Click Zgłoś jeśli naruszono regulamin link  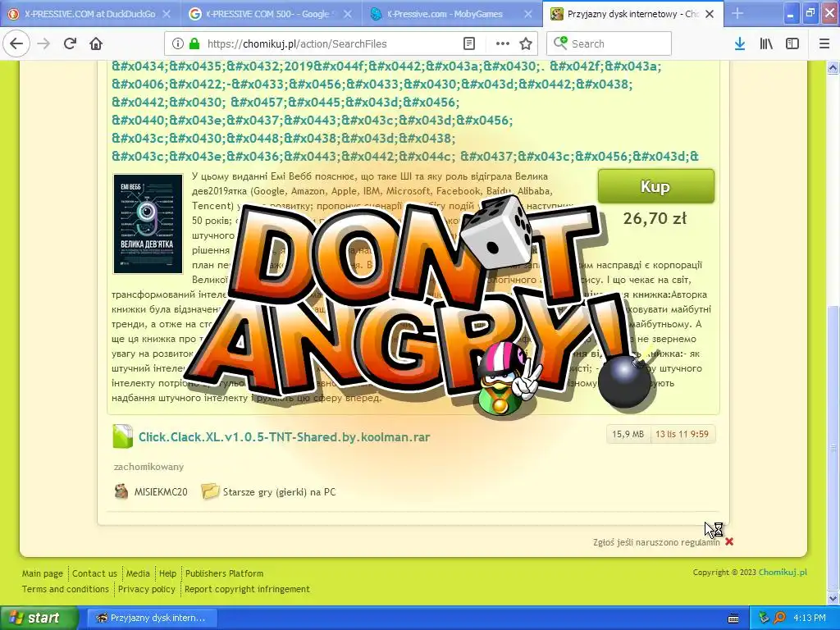[x=656, y=542]
